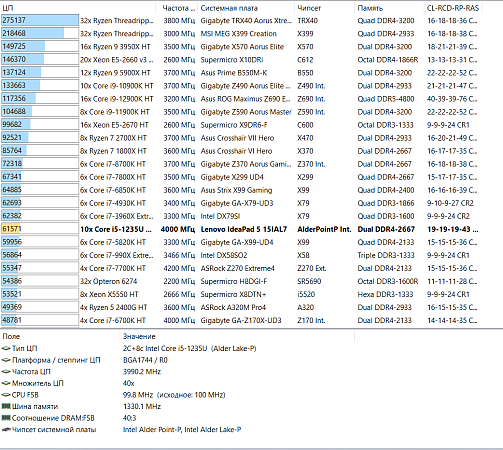Image resolution: width=503 pixels, height=450 pixels.
Task: Click the Lenovo IdeaPad 5 15IAL7 cell
Action: pyautogui.click(x=244, y=229)
